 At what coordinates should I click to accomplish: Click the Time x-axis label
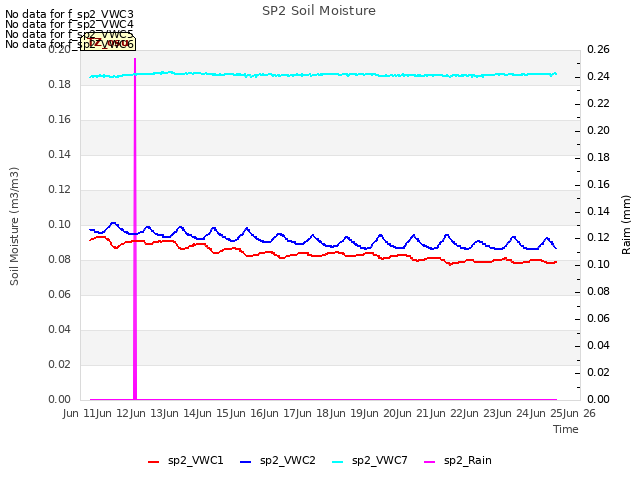click(566, 429)
